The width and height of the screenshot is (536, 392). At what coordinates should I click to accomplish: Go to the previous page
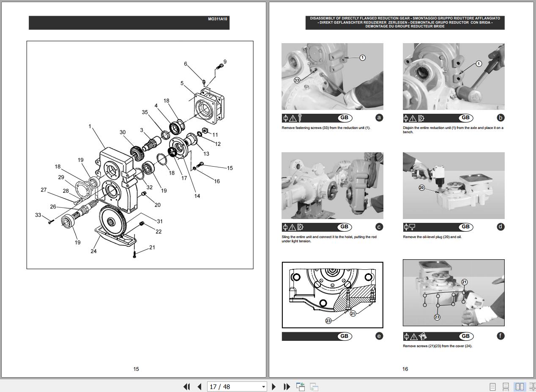coord(200,387)
